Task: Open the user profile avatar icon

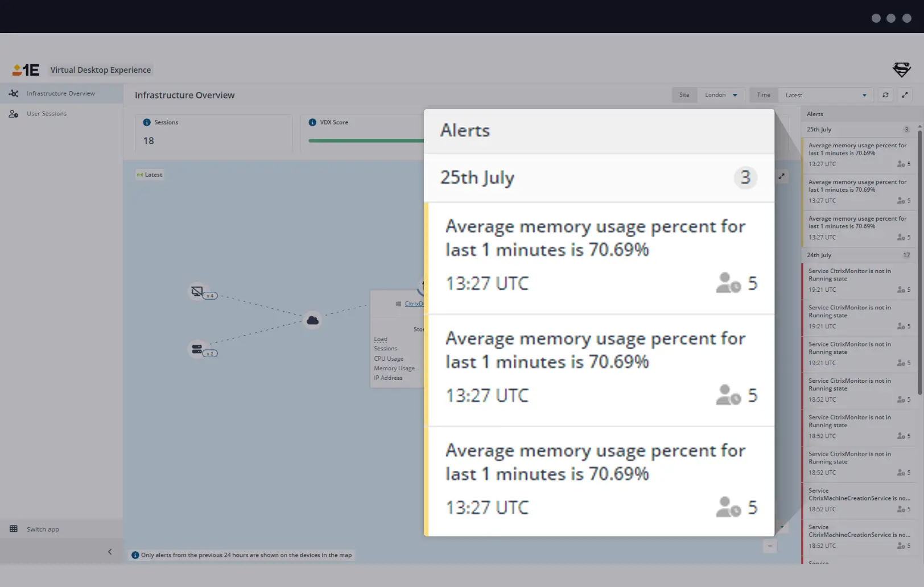Action: coord(901,70)
